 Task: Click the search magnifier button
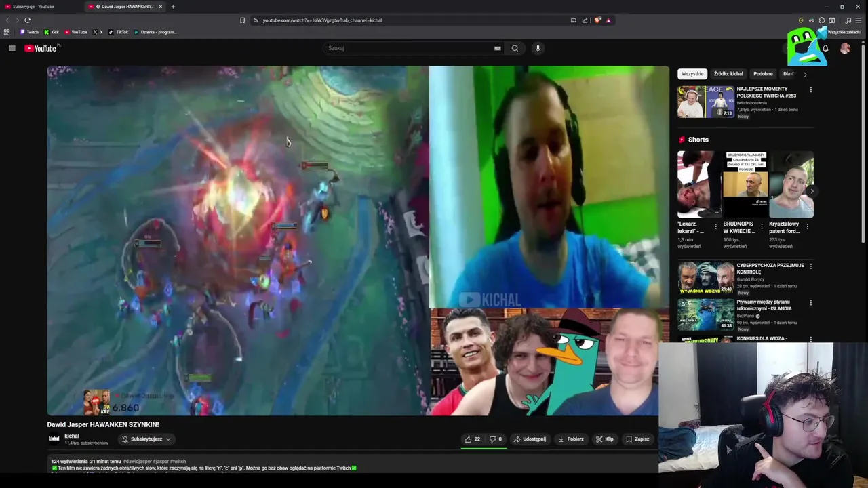pyautogui.click(x=515, y=48)
